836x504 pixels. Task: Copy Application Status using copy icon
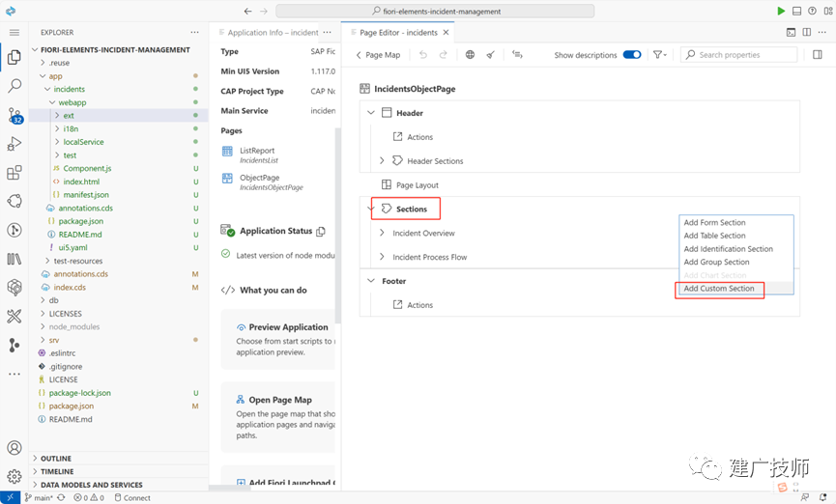tap(321, 231)
